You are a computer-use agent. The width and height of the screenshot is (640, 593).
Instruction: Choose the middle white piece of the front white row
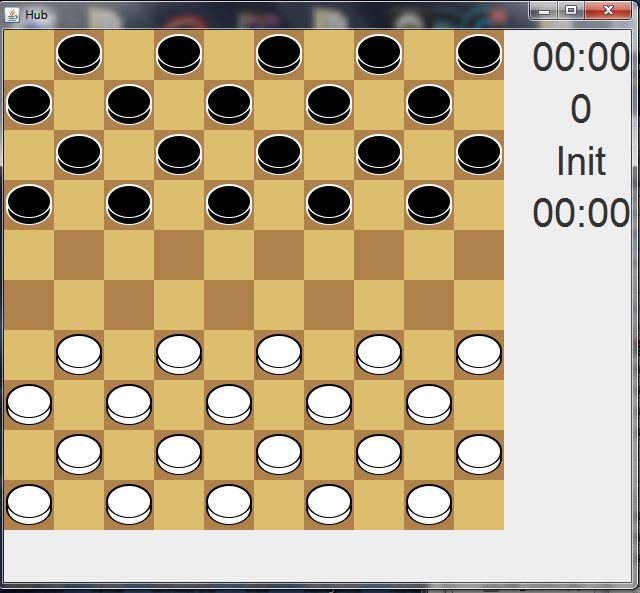click(279, 354)
